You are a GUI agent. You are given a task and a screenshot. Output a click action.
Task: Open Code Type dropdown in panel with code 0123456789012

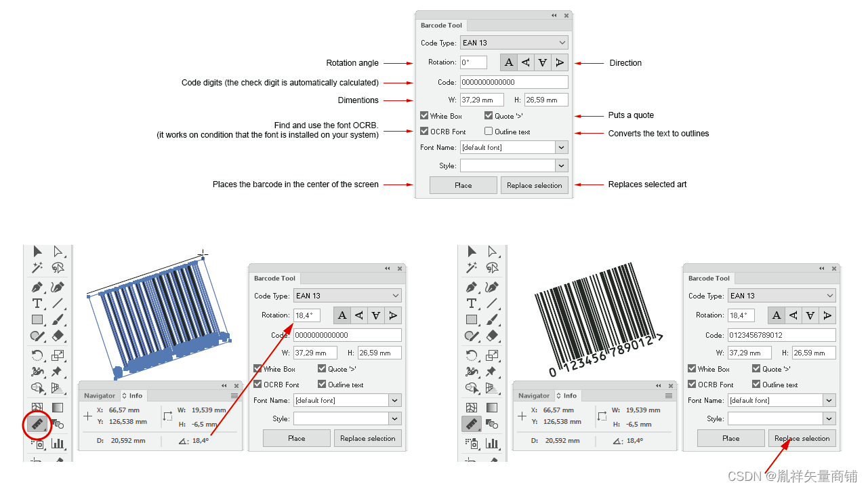coord(781,296)
